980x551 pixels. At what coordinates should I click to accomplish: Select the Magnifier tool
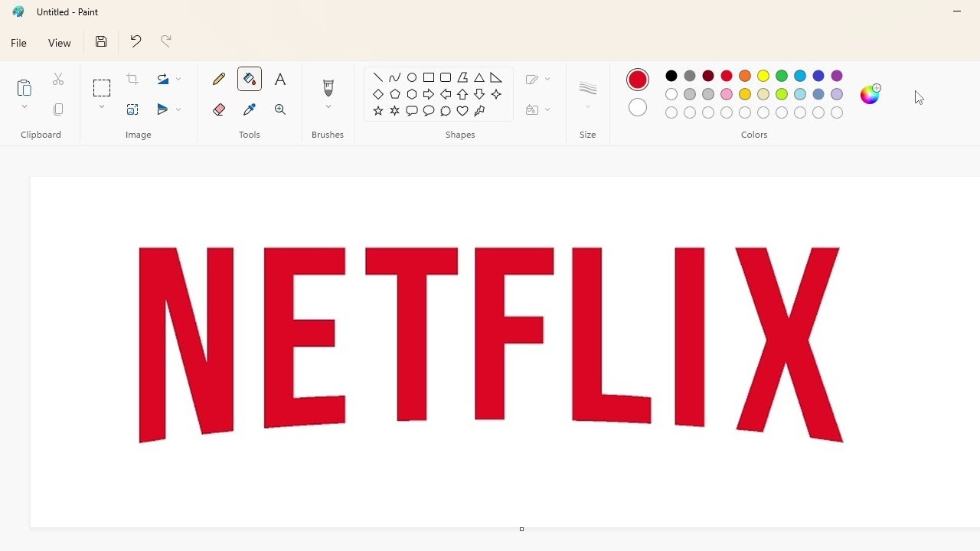280,110
